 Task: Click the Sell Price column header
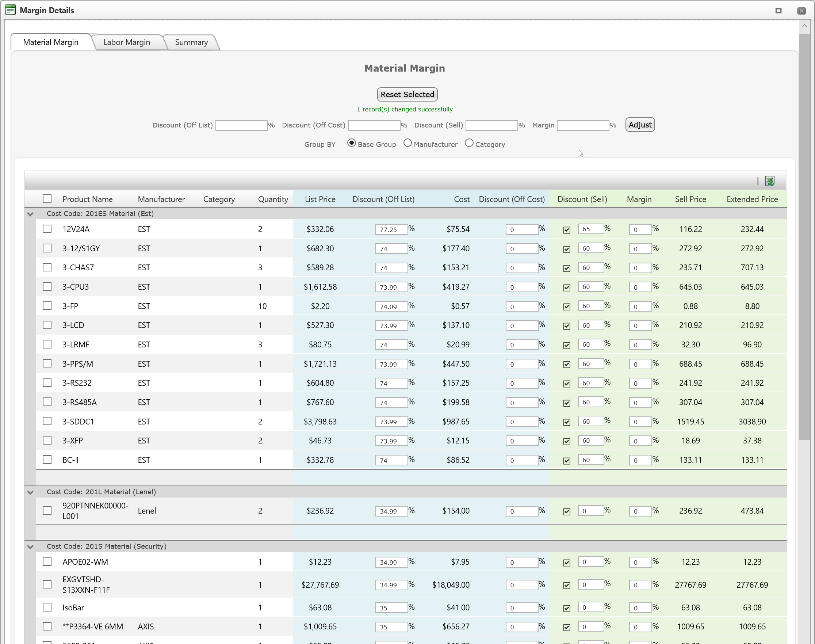[690, 199]
